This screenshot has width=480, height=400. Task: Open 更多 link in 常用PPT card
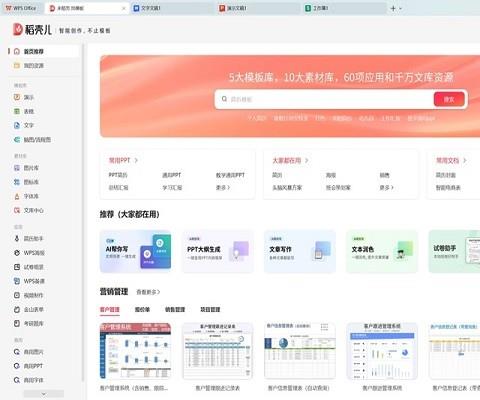click(223, 188)
